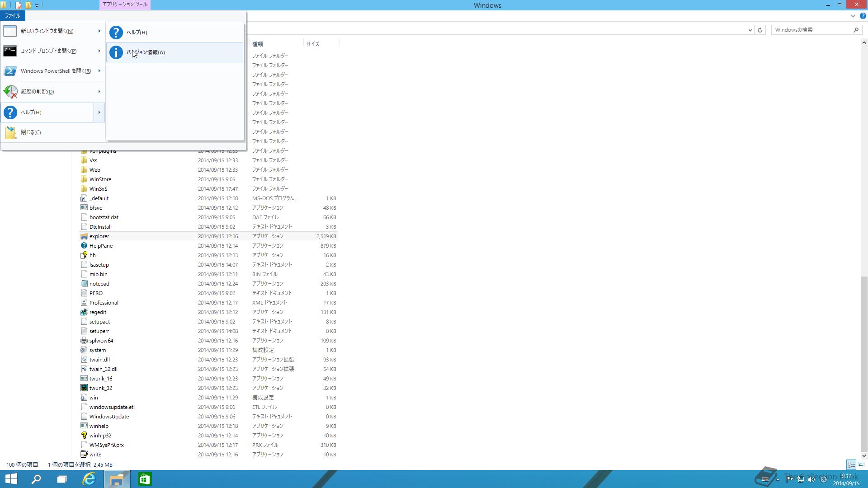Viewport: 868px width, 488px height.
Task: Select the WinSxS folder row
Action: (x=208, y=189)
